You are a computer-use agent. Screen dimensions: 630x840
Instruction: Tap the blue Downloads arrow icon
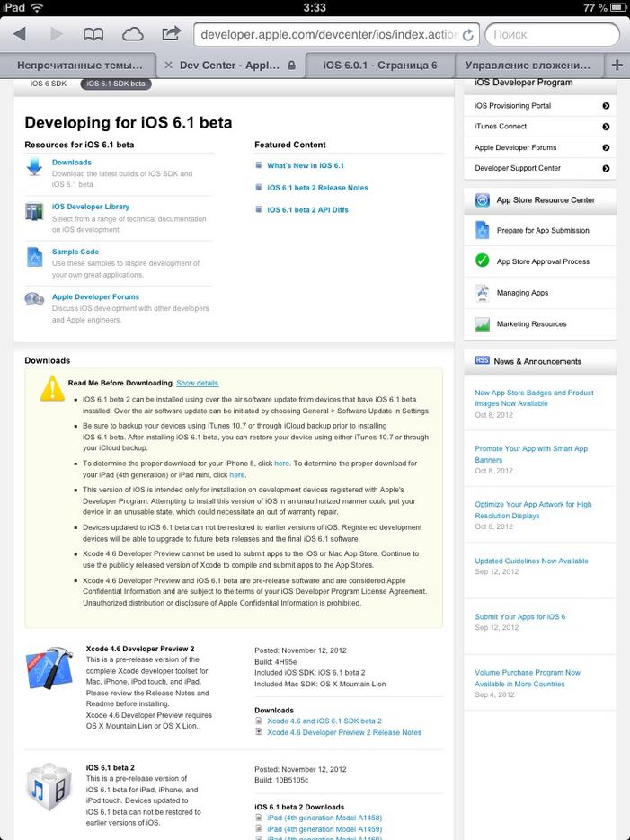[34, 166]
